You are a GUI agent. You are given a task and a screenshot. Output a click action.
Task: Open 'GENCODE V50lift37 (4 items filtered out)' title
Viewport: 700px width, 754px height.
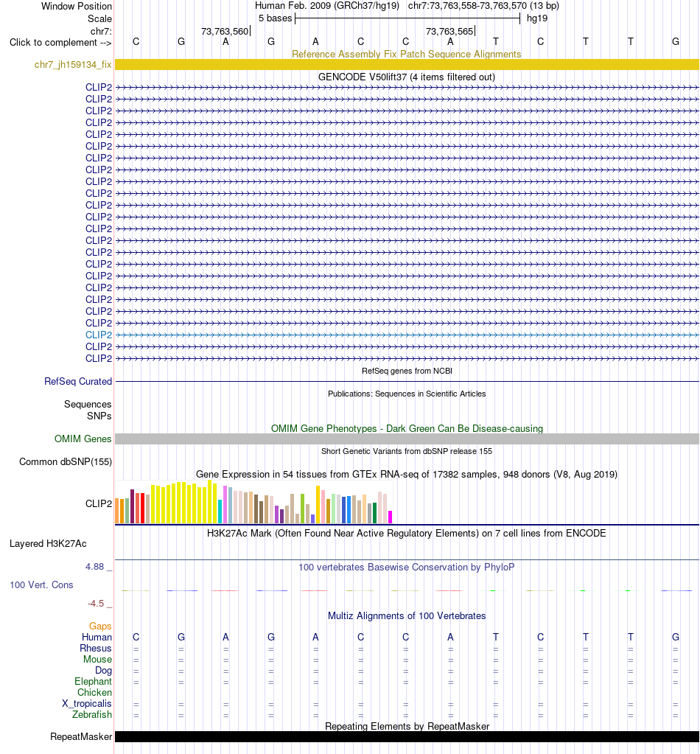(406, 77)
